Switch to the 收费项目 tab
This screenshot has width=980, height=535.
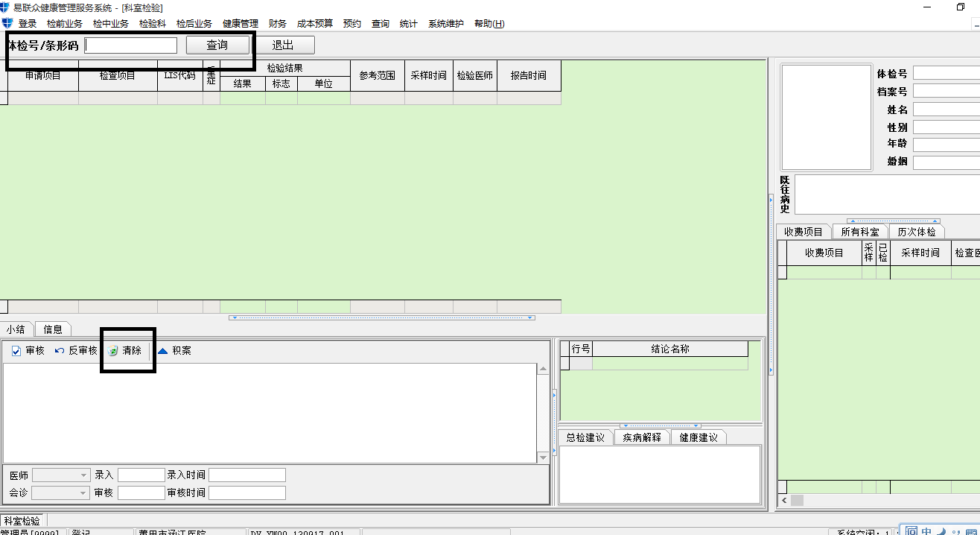tap(804, 232)
